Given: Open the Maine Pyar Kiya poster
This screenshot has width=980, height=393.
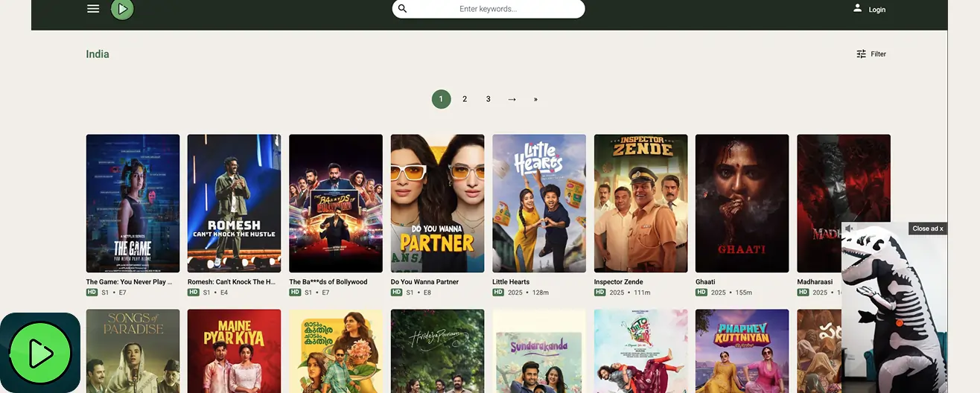Looking at the screenshot, I should 234,350.
